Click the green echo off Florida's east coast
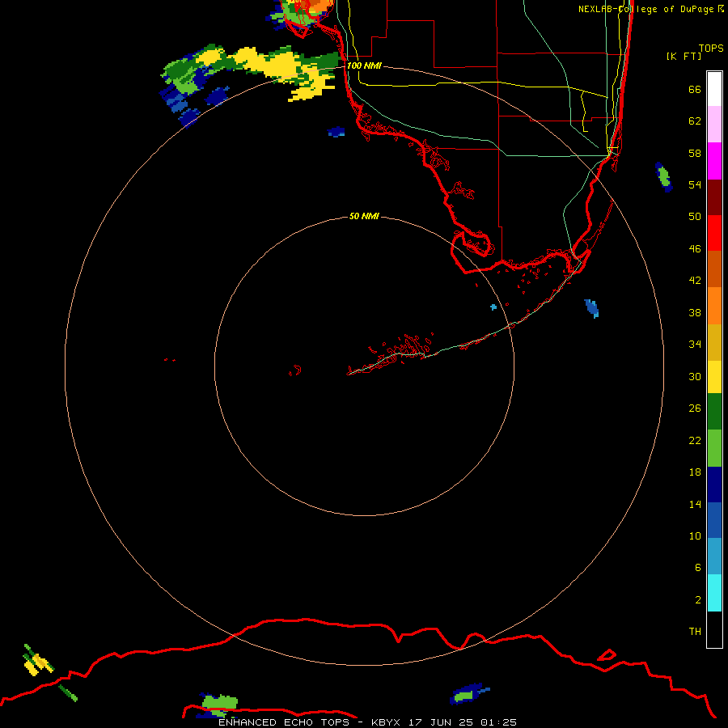728x728 pixels. 664,177
